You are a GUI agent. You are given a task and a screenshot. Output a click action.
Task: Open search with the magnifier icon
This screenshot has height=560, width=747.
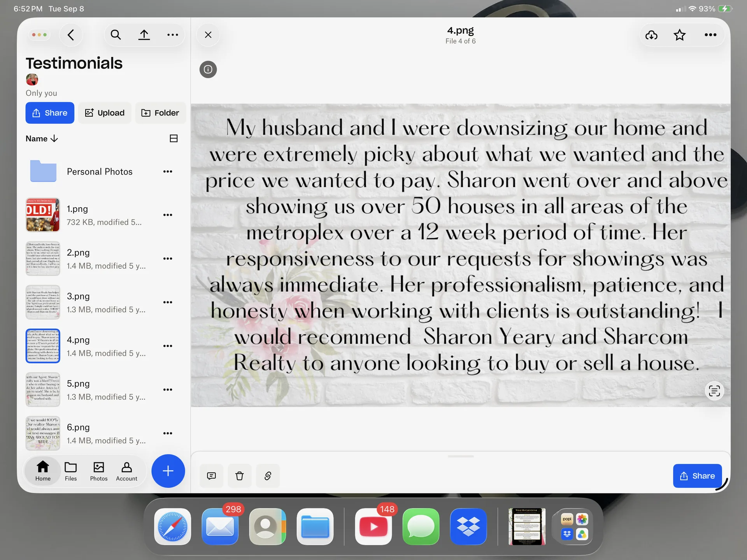coord(116,35)
